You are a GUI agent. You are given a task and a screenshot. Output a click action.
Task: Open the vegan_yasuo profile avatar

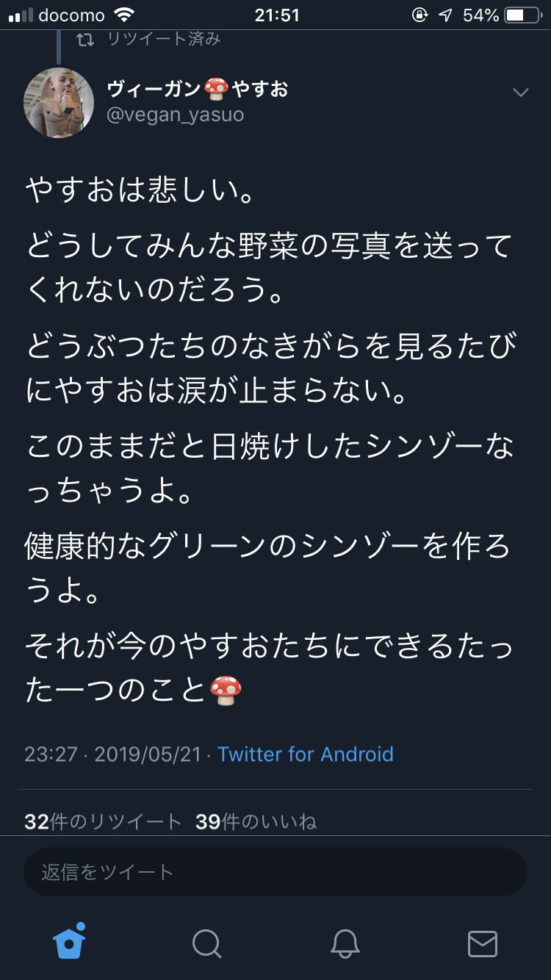(59, 103)
